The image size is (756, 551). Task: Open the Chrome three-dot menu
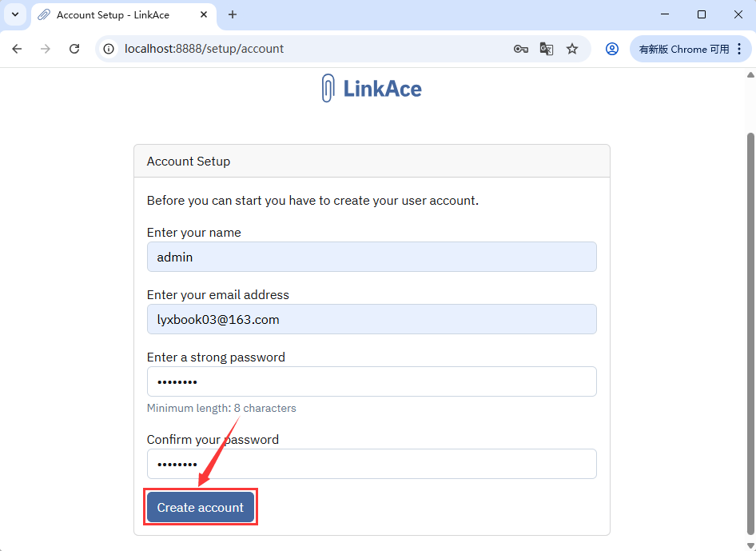[x=739, y=49]
